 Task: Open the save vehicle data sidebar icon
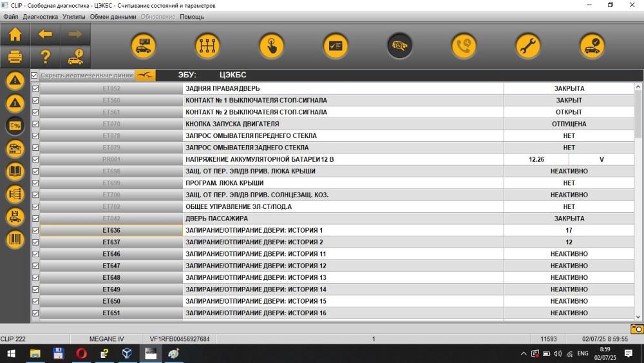(15, 217)
